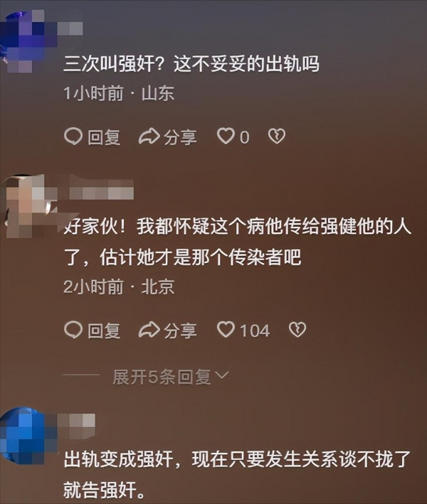Open the blurred username of first commenter
Viewport: 427px width, 504px height.
tap(70, 28)
